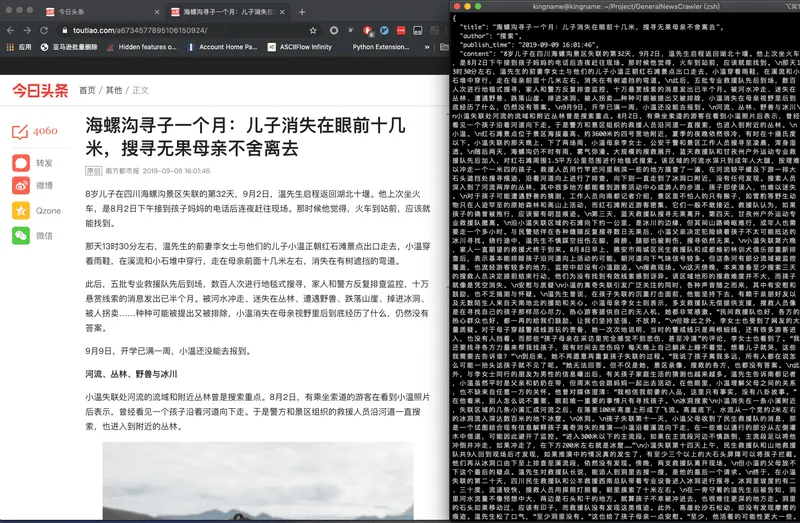The image size is (800, 523).
Task: Open the 应用 apps shortcut
Action: point(19,47)
